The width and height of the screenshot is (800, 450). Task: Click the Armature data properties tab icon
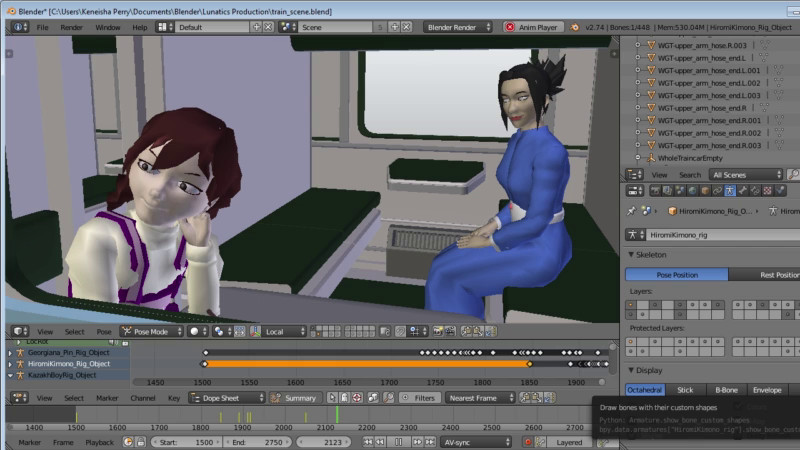click(x=729, y=190)
